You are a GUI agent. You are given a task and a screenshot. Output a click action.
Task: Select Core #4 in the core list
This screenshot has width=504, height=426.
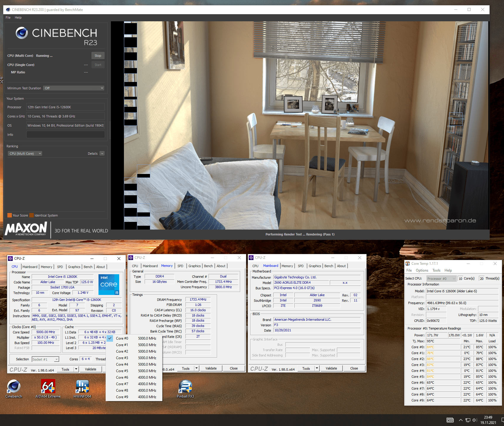pyautogui.click(x=134, y=364)
